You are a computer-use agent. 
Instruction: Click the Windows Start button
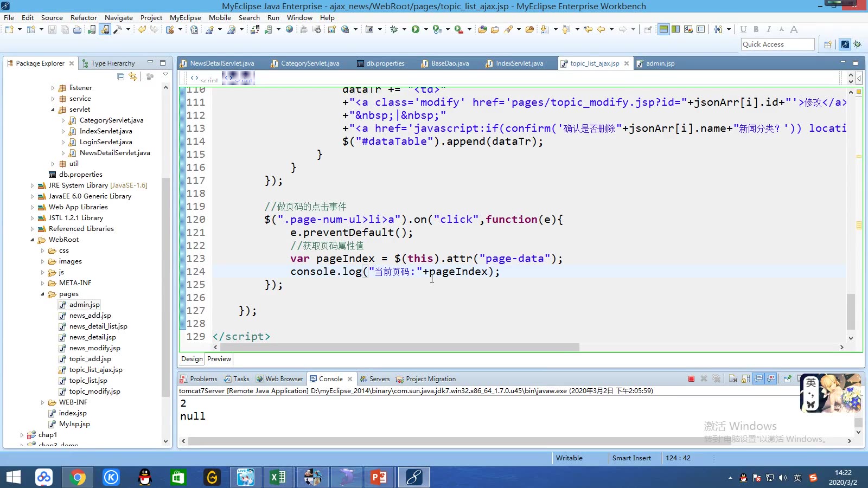pos(13,477)
